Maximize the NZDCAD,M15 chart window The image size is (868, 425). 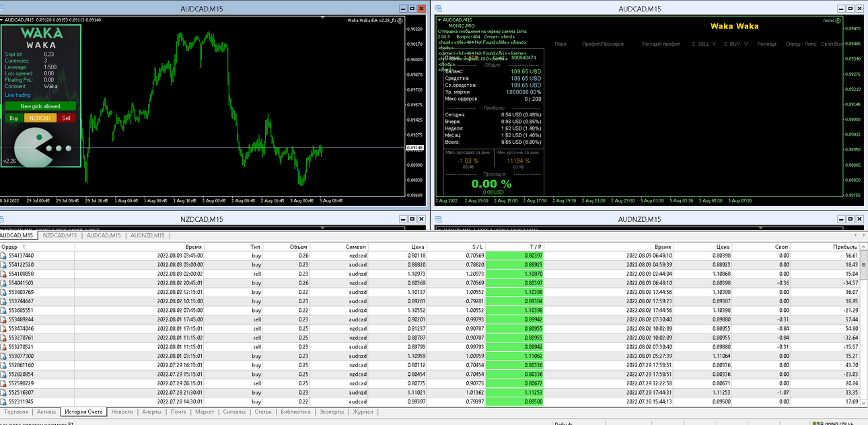(x=411, y=219)
